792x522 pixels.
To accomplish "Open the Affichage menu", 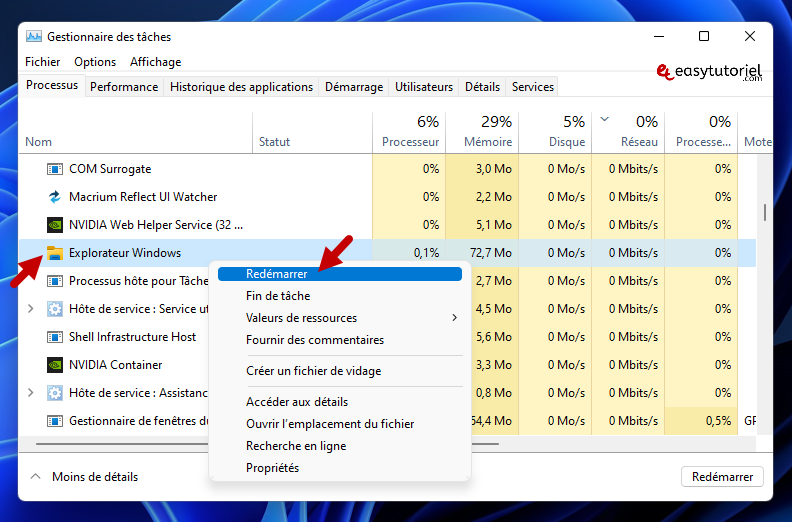I will [156, 62].
